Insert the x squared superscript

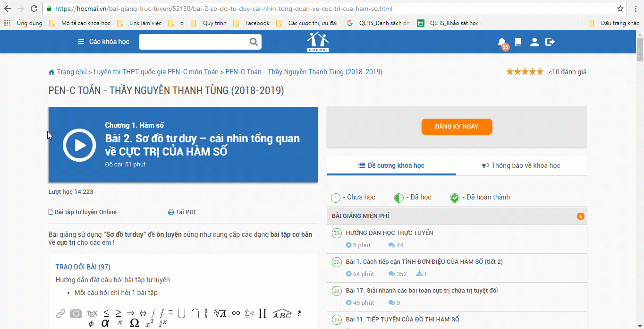[x=149, y=323]
